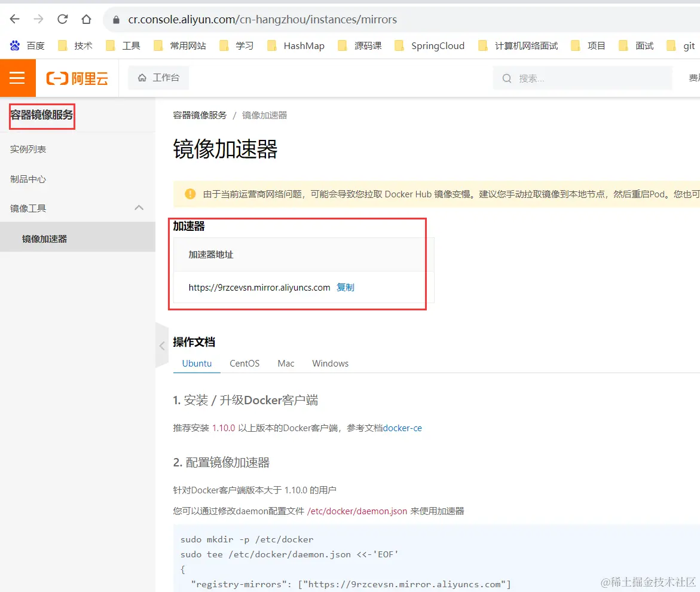Click the 复制 copy link
Screen dimensions: 700x592
(x=345, y=287)
